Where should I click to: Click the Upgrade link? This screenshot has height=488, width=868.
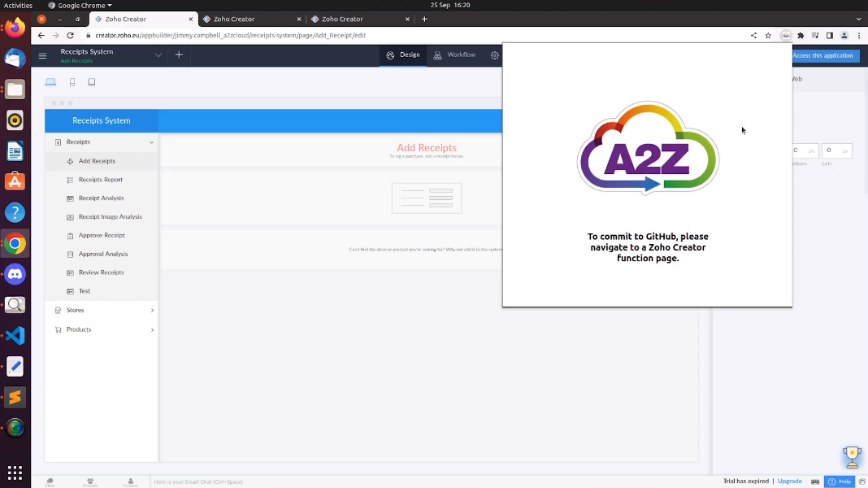click(x=789, y=481)
